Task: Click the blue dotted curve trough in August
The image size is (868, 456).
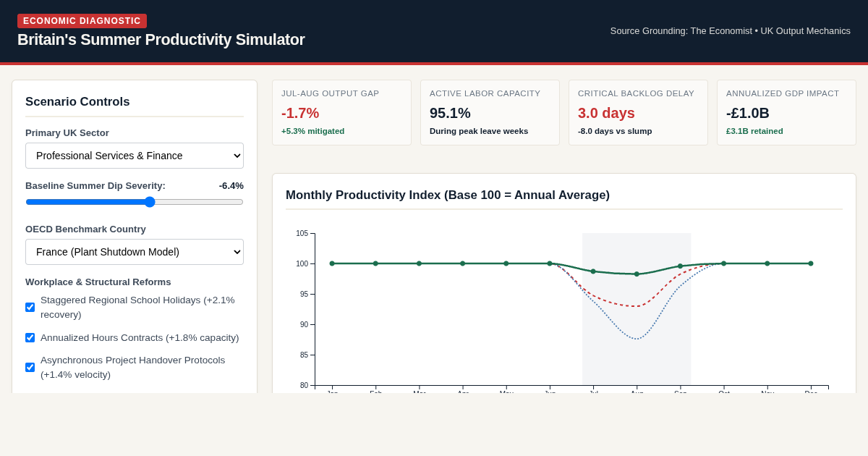Action: click(637, 339)
